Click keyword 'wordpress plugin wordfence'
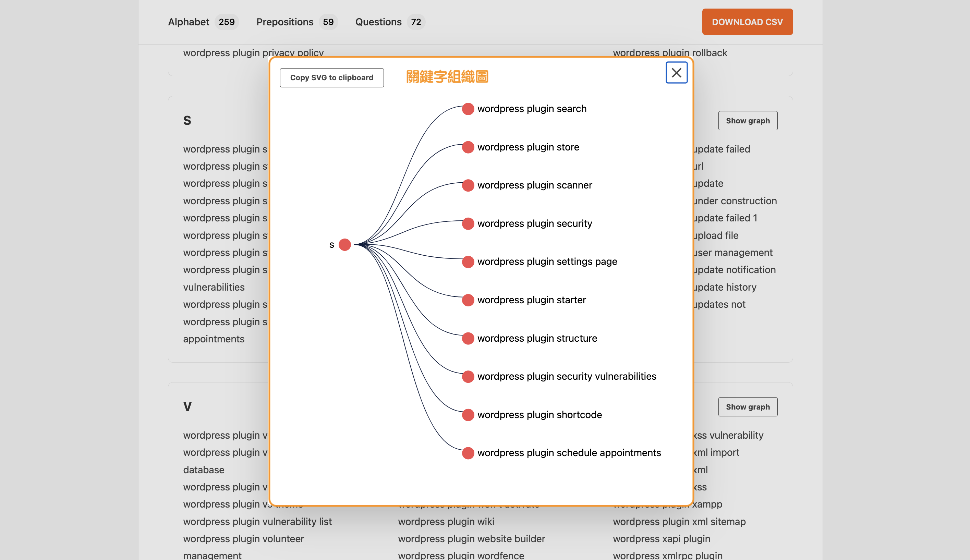970x560 pixels. (461, 556)
